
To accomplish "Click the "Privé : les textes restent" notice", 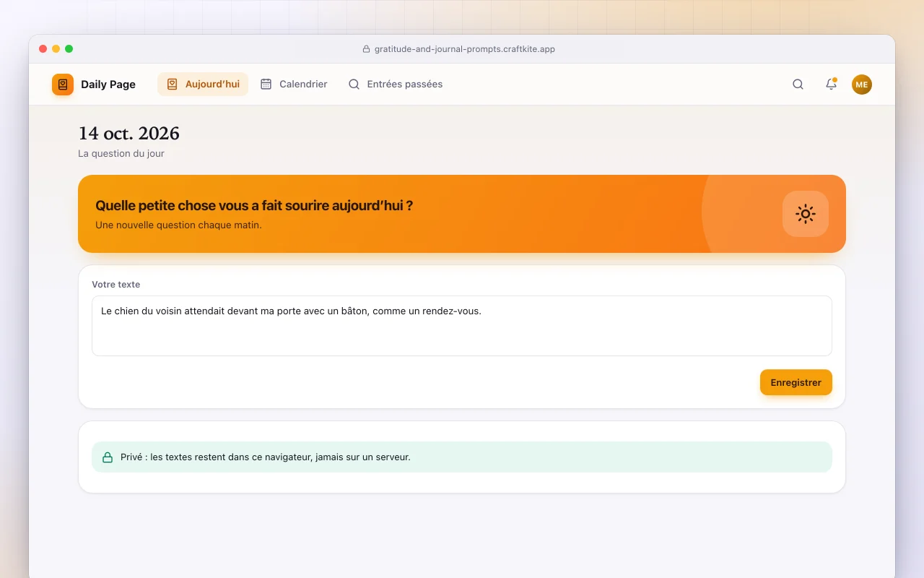I will click(462, 457).
